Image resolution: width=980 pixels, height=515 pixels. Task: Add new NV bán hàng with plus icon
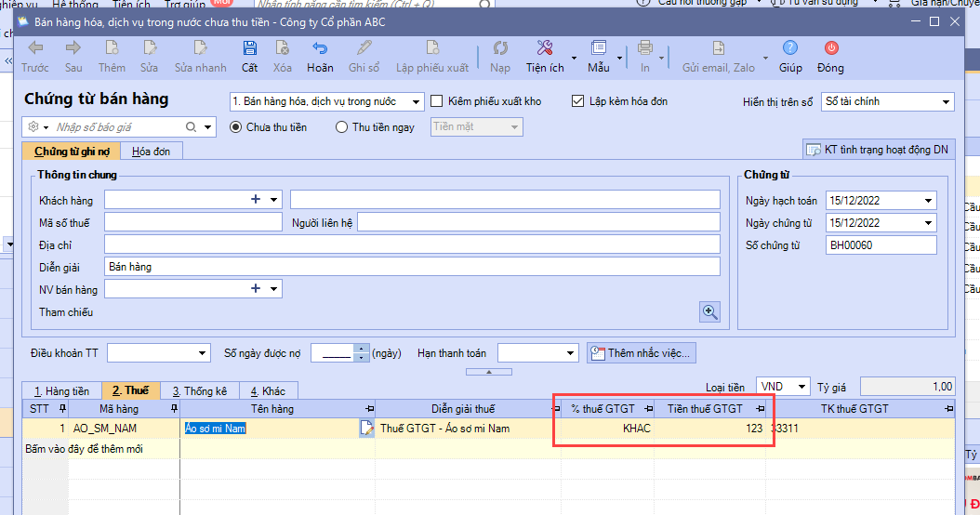(255, 288)
